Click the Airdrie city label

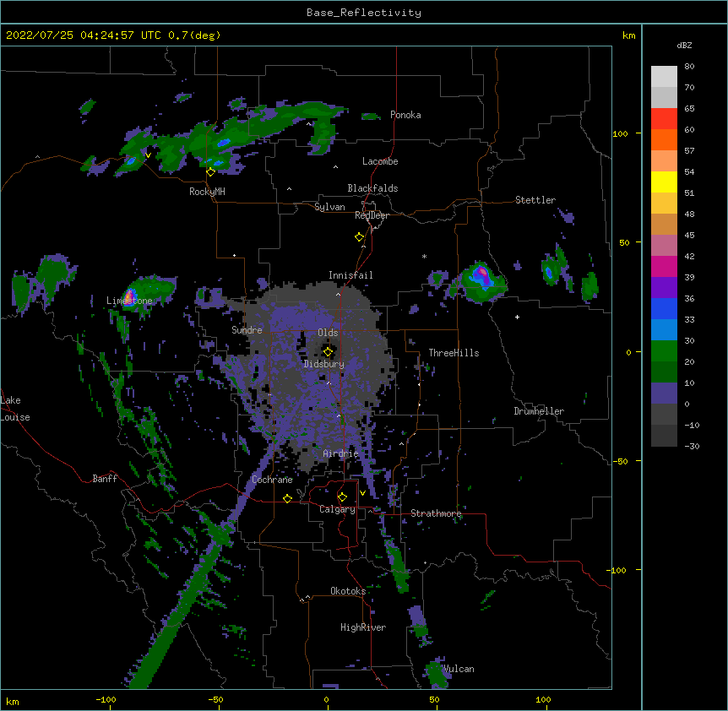pos(341,453)
